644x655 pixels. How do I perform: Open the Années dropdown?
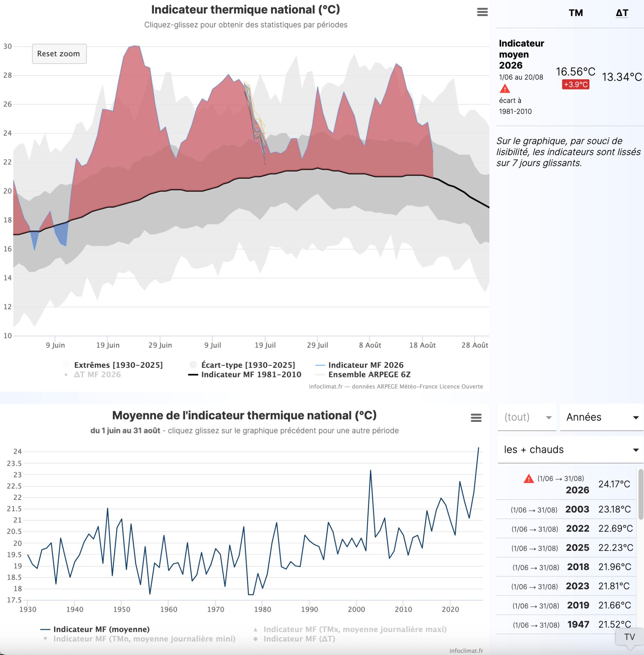(x=602, y=417)
